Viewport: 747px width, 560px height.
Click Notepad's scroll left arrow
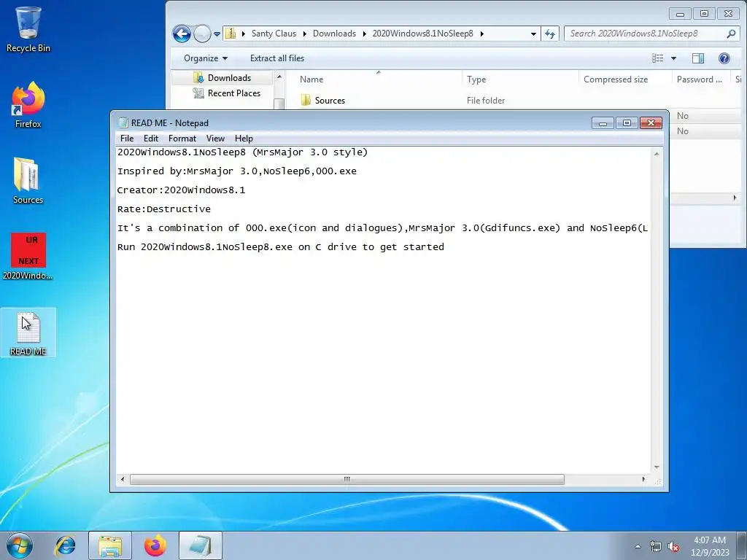[123, 479]
